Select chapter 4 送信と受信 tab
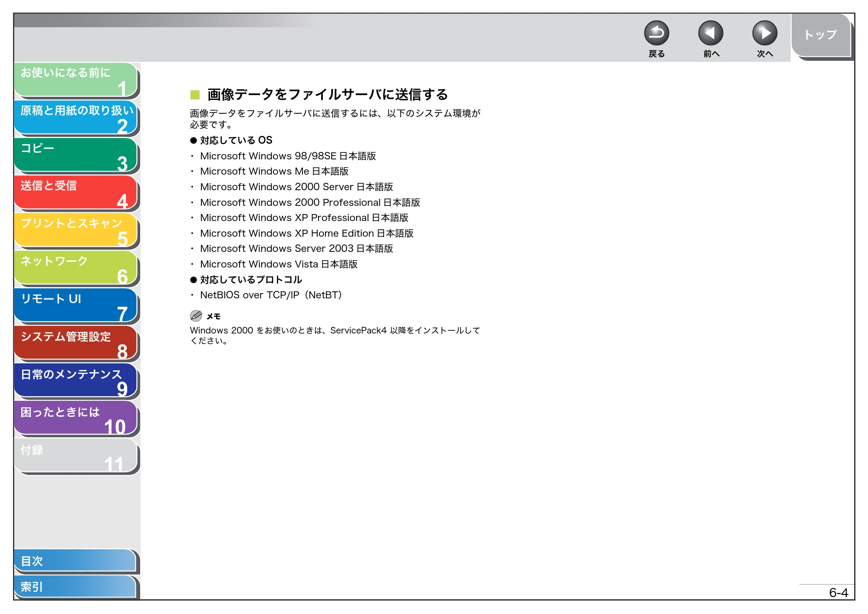 pos(76,193)
